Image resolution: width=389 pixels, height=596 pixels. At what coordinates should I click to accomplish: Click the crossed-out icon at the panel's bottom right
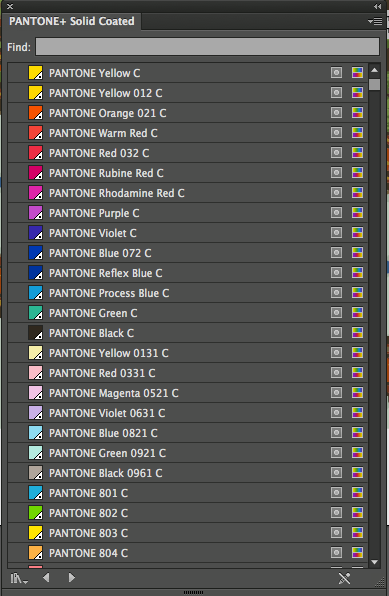pyautogui.click(x=345, y=579)
